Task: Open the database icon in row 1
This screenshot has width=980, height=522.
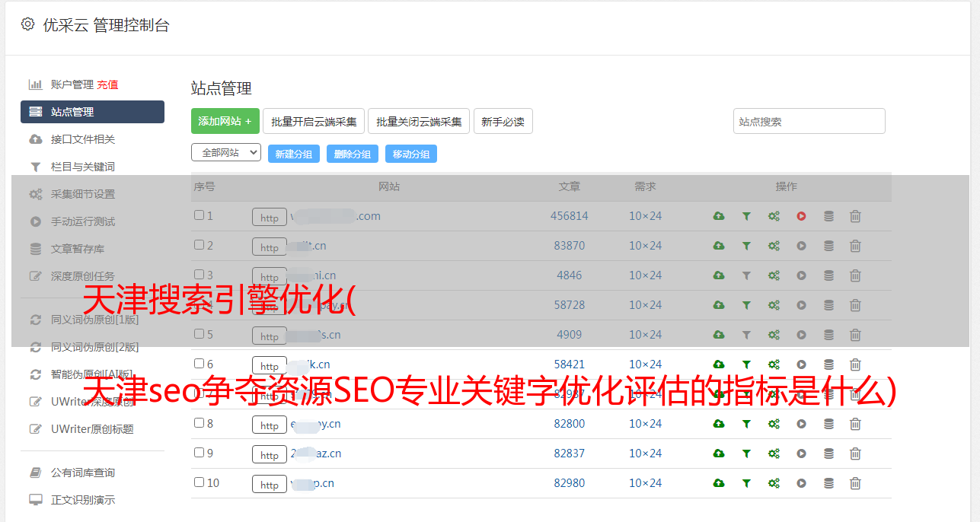Action: (x=828, y=216)
